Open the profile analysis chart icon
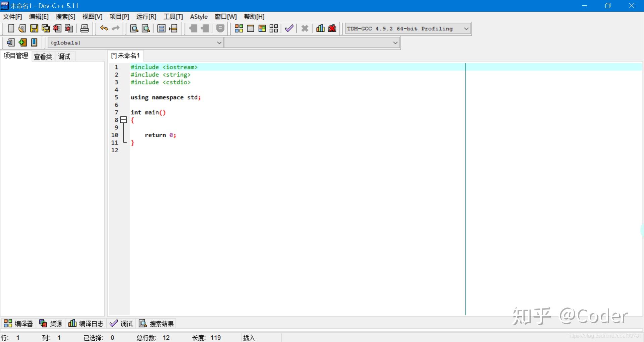The height and width of the screenshot is (342, 644). click(x=320, y=28)
